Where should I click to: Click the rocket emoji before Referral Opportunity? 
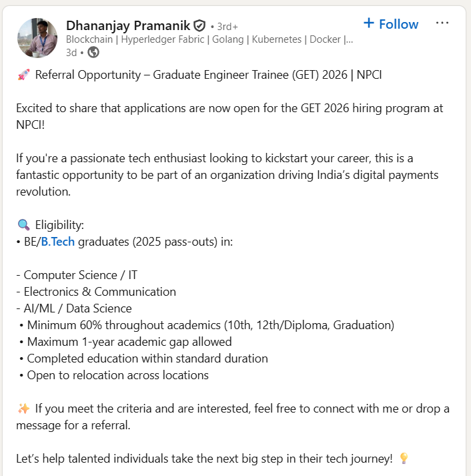[x=23, y=75]
